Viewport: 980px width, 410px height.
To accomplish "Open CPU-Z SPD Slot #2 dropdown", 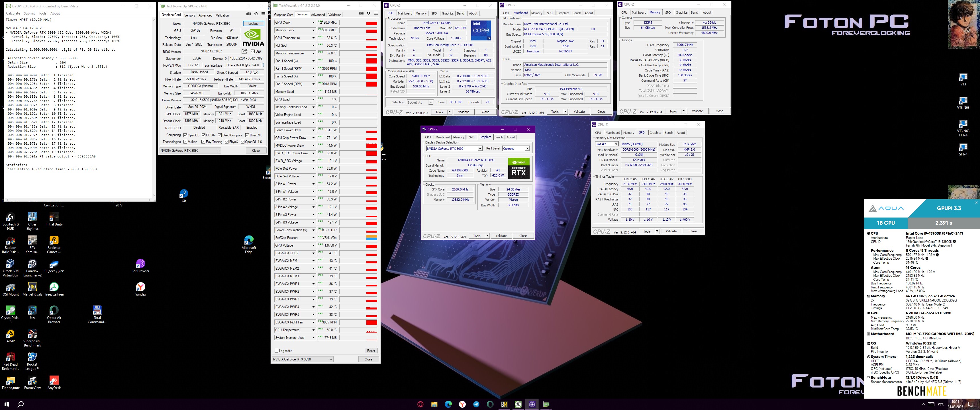I will [607, 144].
